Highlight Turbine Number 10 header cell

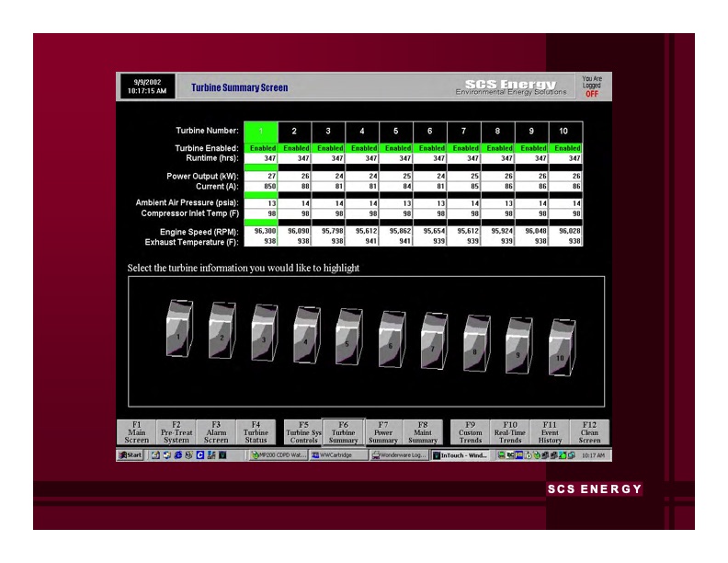coord(565,132)
